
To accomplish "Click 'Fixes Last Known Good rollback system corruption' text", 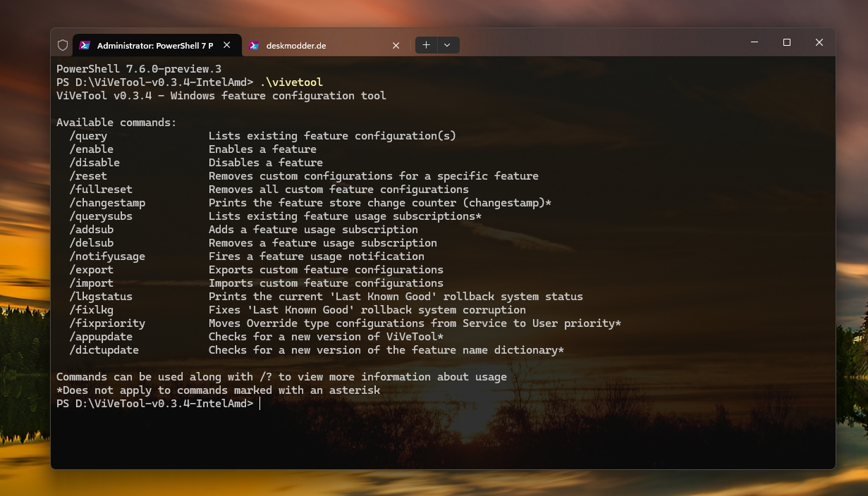I will click(x=367, y=310).
